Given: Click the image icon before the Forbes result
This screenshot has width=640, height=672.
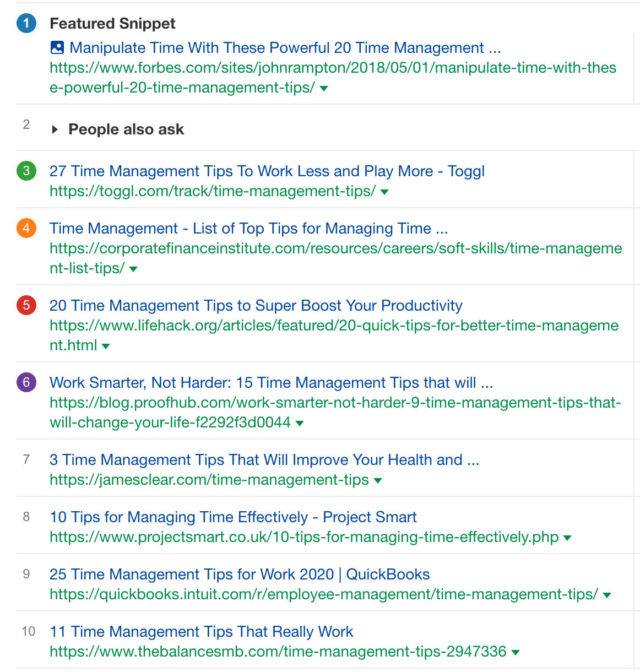Looking at the screenshot, I should [57, 48].
